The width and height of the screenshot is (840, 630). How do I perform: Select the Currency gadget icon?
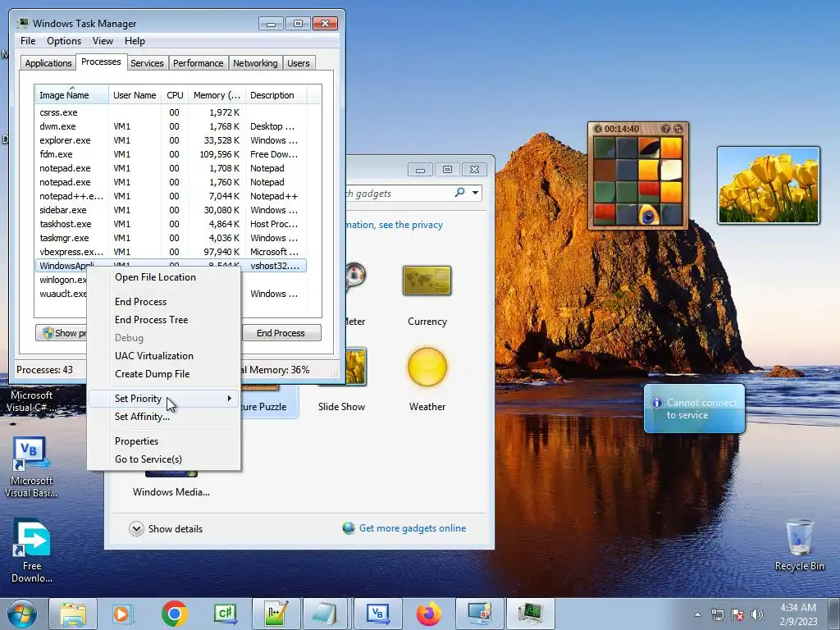pyautogui.click(x=427, y=281)
